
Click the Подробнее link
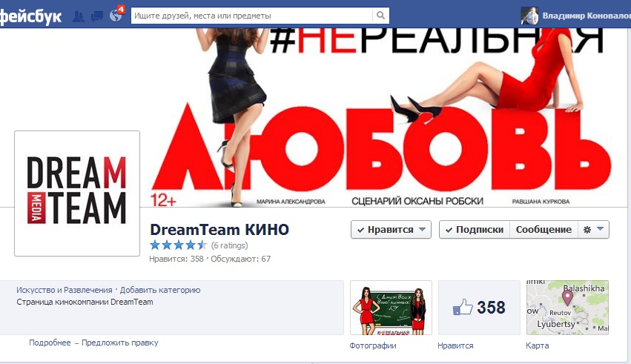click(x=50, y=343)
